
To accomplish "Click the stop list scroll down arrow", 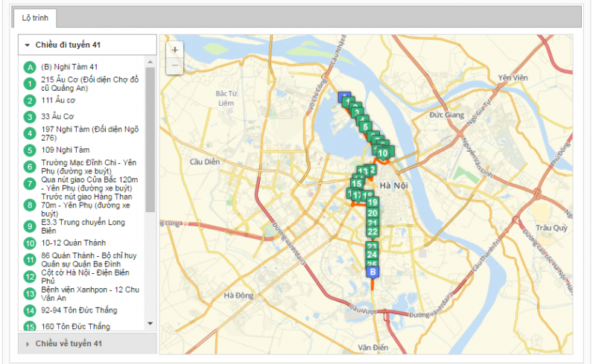I will 150,324.
